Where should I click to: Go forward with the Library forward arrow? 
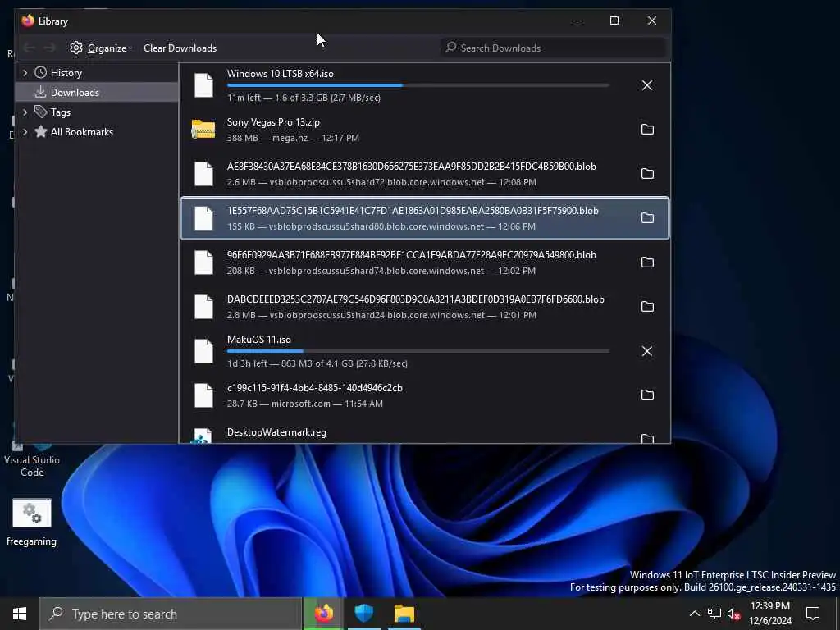tap(50, 48)
